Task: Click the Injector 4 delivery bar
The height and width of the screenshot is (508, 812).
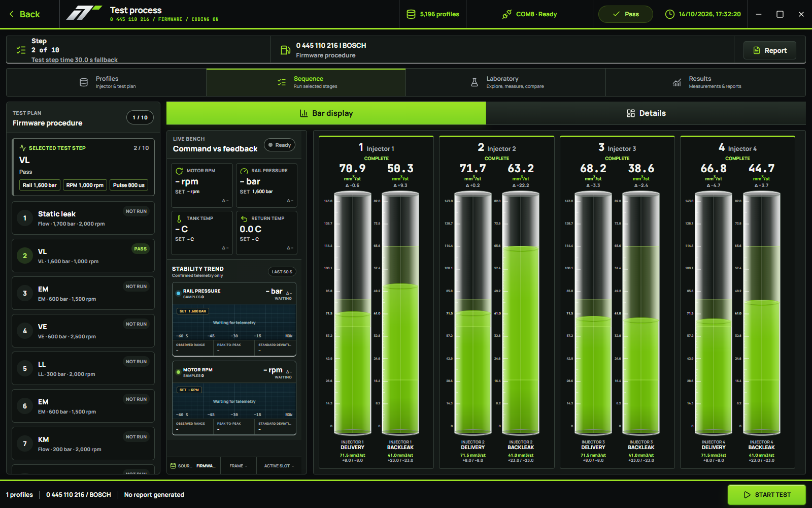Action: (714, 313)
